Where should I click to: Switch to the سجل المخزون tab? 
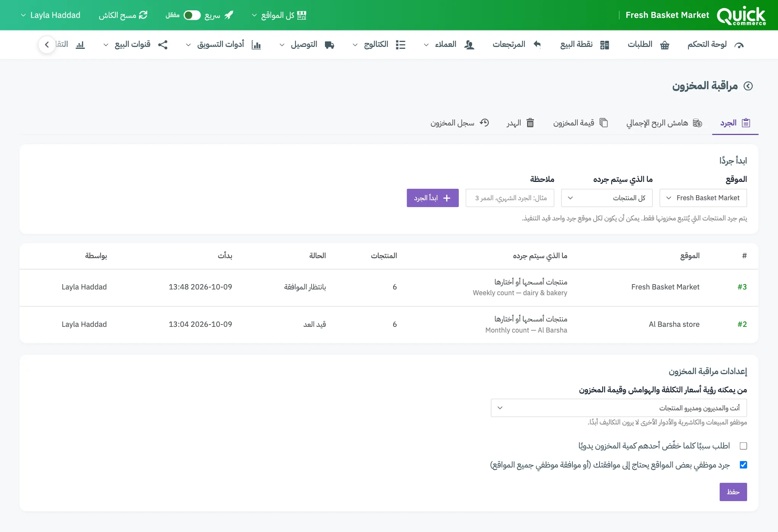[x=460, y=123]
